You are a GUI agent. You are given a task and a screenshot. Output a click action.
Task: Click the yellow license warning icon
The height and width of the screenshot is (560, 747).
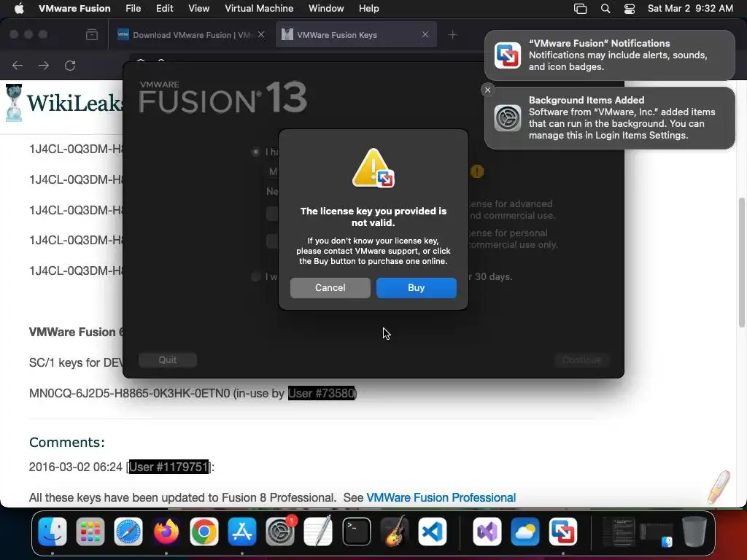(x=477, y=171)
